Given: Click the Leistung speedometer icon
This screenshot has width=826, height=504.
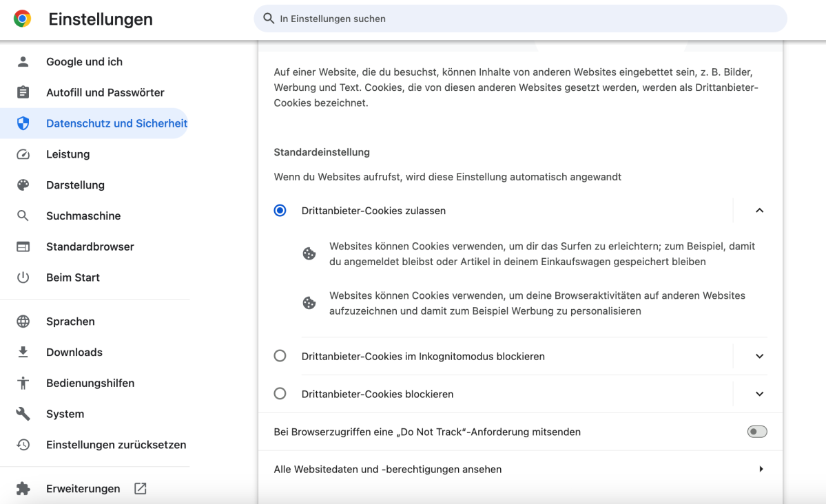Looking at the screenshot, I should [23, 154].
